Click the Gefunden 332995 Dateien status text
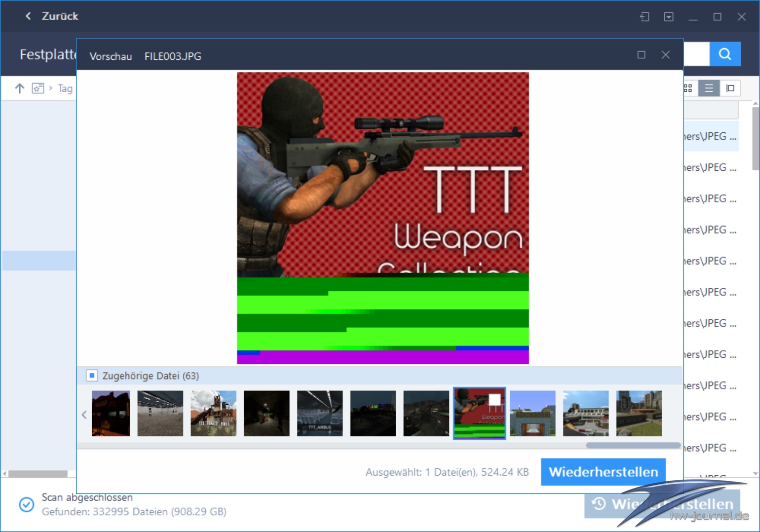760x532 pixels. point(134,512)
